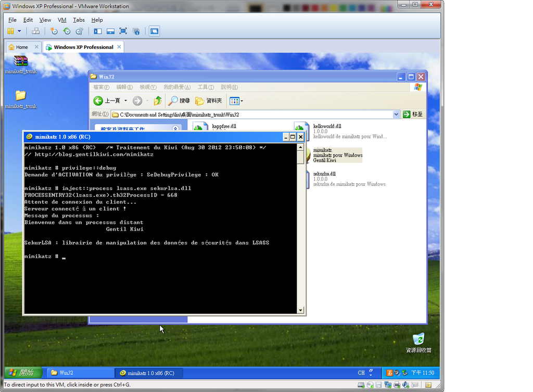The image size is (533, 392).
Task: Open the 工具(T) menu in Win32
Action: [206, 87]
